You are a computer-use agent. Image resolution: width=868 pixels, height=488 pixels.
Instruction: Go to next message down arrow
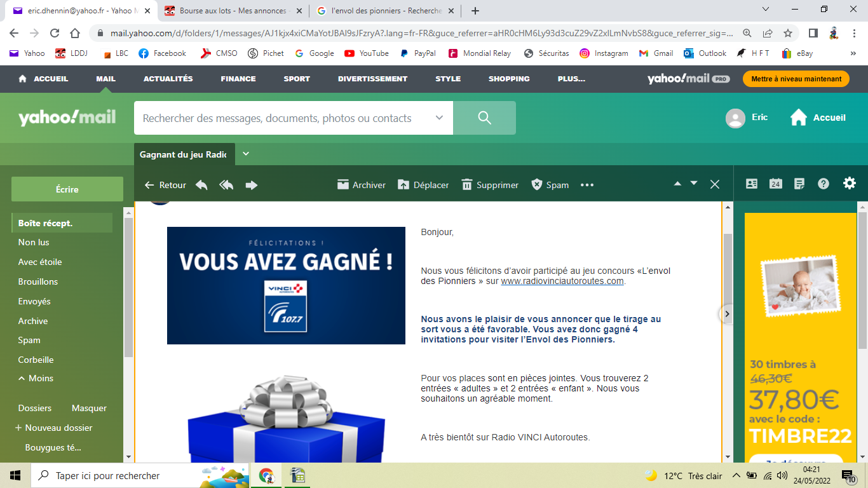coord(694,184)
